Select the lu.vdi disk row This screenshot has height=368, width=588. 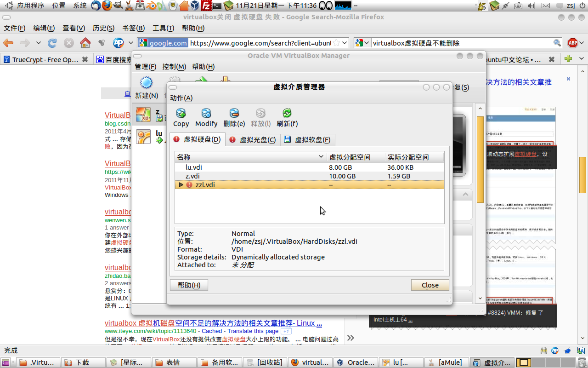coord(309,167)
